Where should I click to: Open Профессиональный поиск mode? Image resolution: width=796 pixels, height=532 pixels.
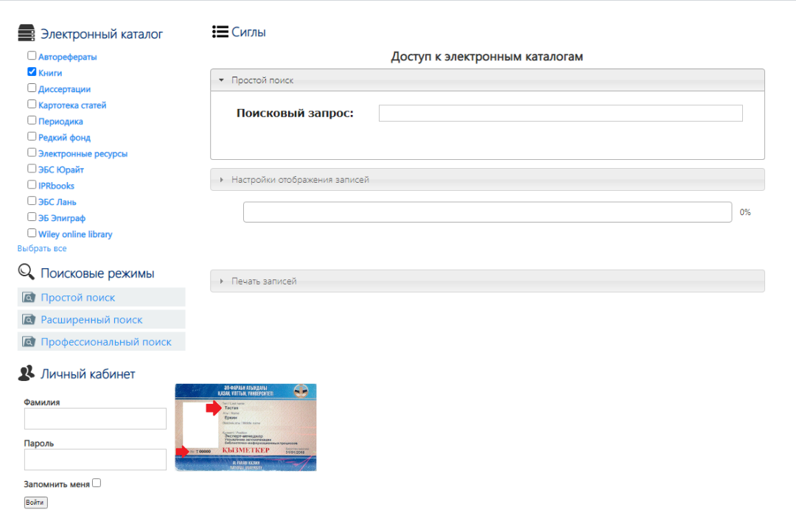coord(106,342)
